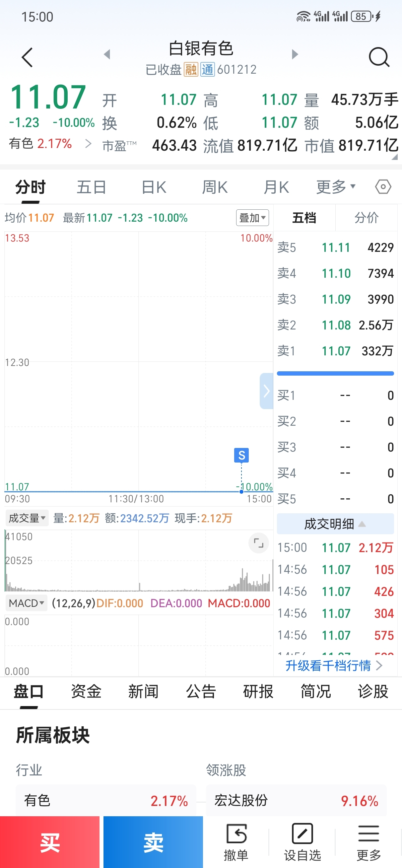The width and height of the screenshot is (402, 868).
Task: Tap the 市盈TTM 463.43 value
Action: (x=174, y=145)
